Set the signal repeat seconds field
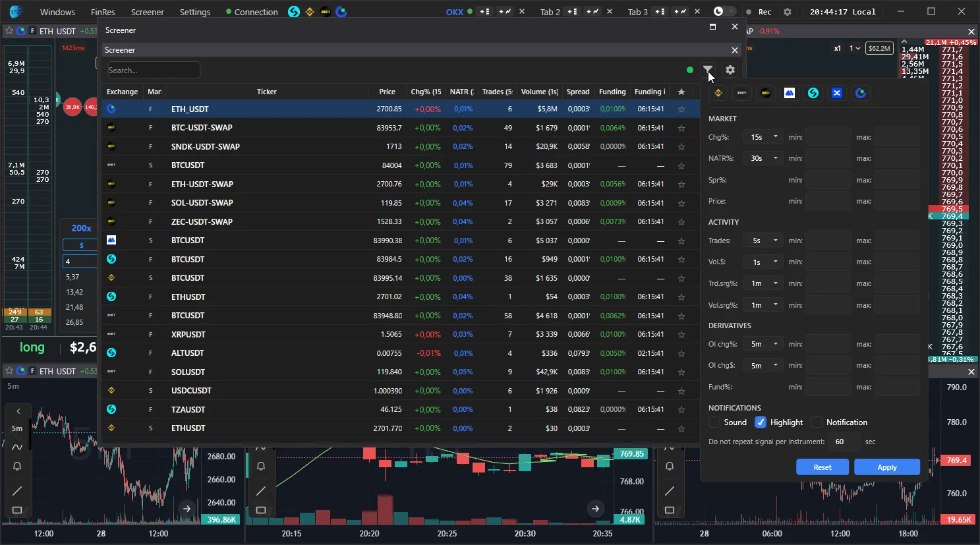 [x=844, y=442]
